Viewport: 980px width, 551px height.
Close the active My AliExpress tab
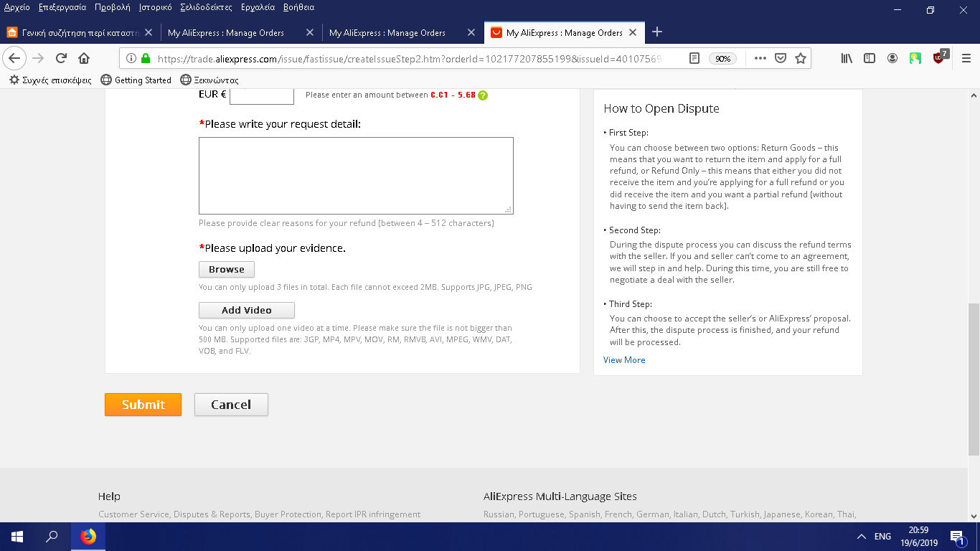(633, 33)
